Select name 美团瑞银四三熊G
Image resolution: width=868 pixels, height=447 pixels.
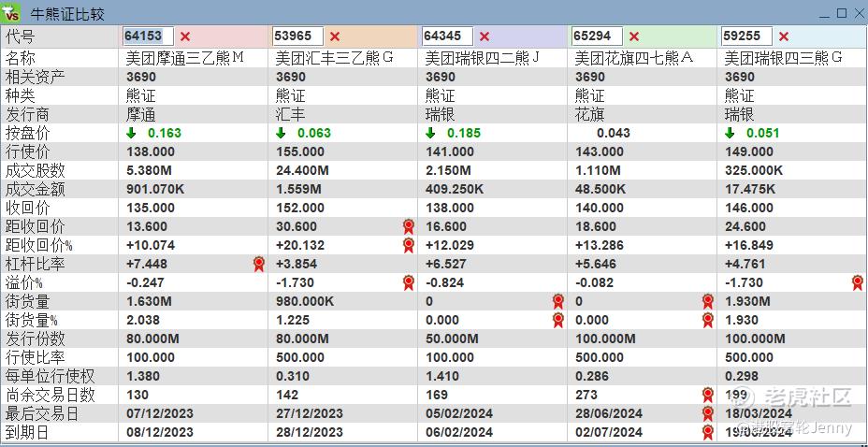point(783,58)
